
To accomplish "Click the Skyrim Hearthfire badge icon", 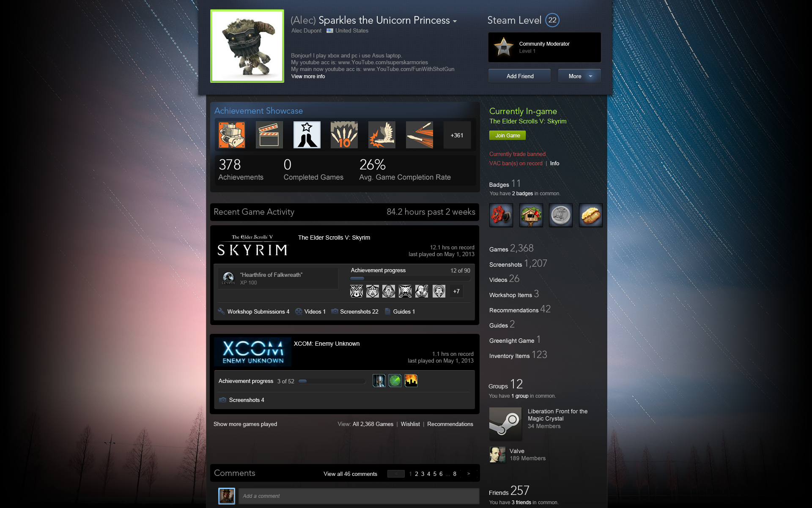I will coord(228,278).
